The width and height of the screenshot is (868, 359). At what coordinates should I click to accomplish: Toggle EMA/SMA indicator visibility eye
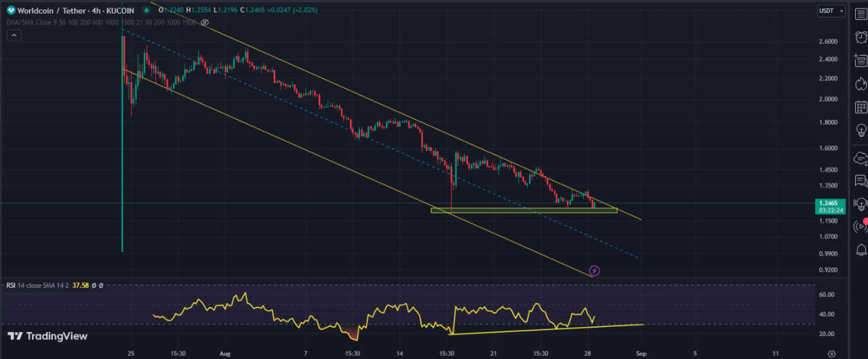[205, 22]
